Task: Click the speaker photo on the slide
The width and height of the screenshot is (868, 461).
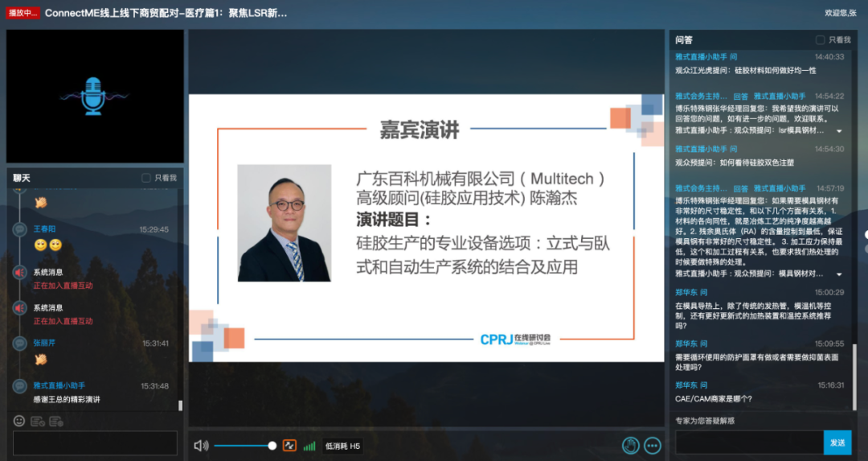Action: coord(284,223)
